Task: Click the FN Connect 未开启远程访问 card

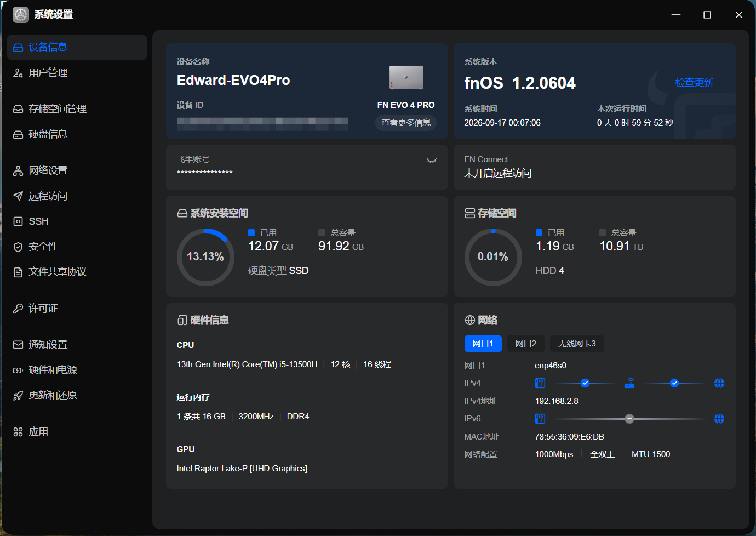Action: [594, 167]
